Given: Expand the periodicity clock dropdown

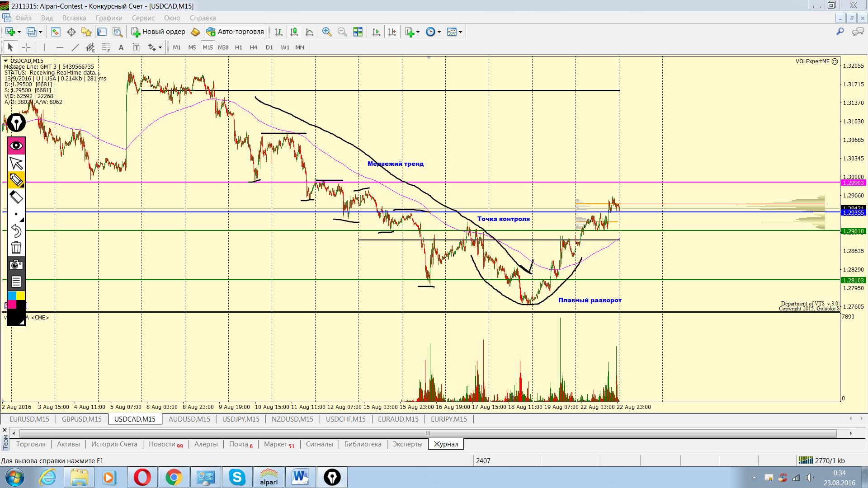Looking at the screenshot, I should 439,32.
